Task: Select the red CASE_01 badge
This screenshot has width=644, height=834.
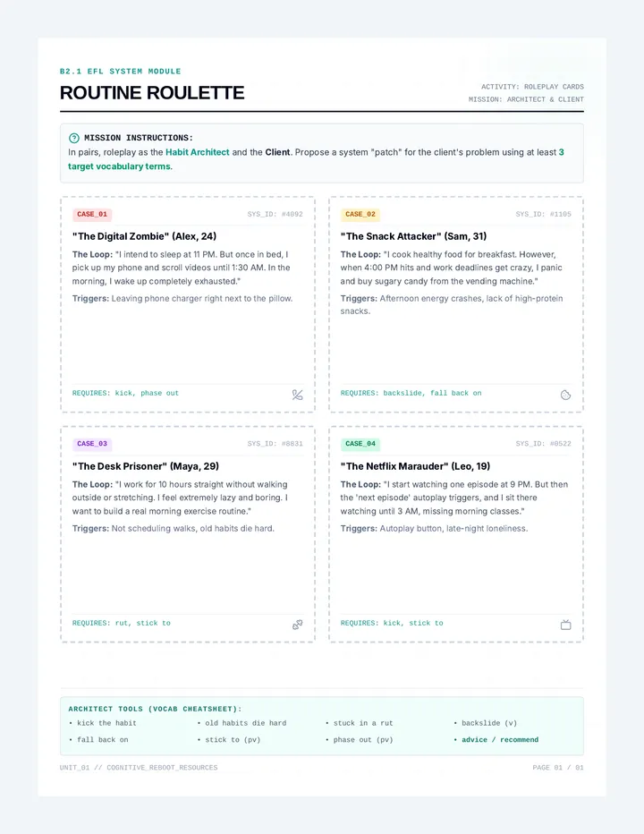Action: click(92, 215)
